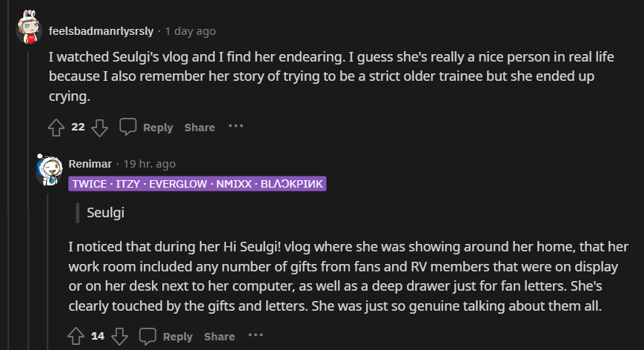Click comment bubble icon on Renimar's reply
Viewport: 644px width, 350px height.
tap(148, 337)
